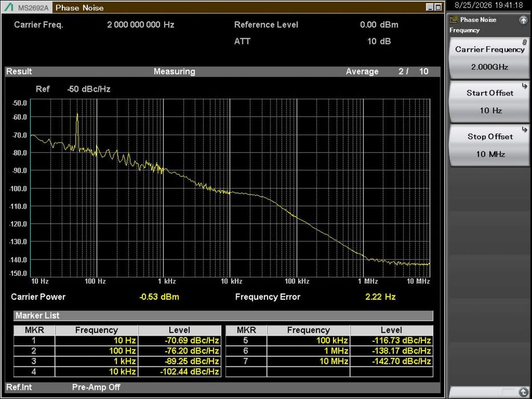532x399 pixels.
Task: Click the Anritsu logo icon in title bar
Action: tap(9, 7)
